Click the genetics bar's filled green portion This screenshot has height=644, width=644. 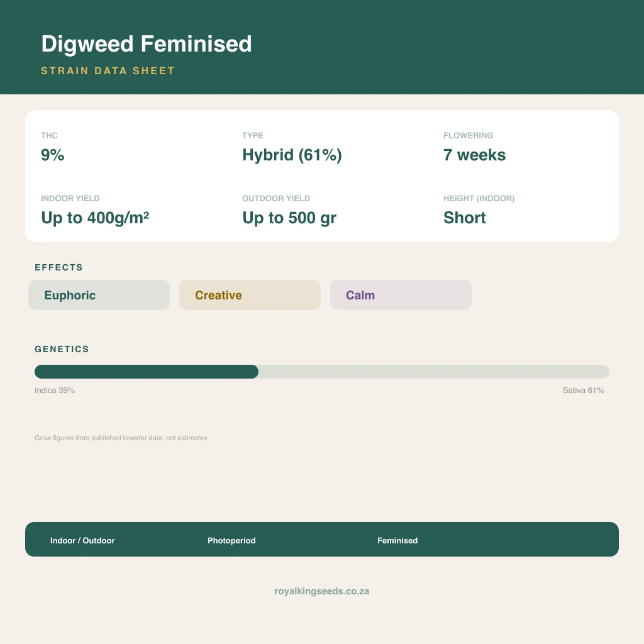[146, 372]
